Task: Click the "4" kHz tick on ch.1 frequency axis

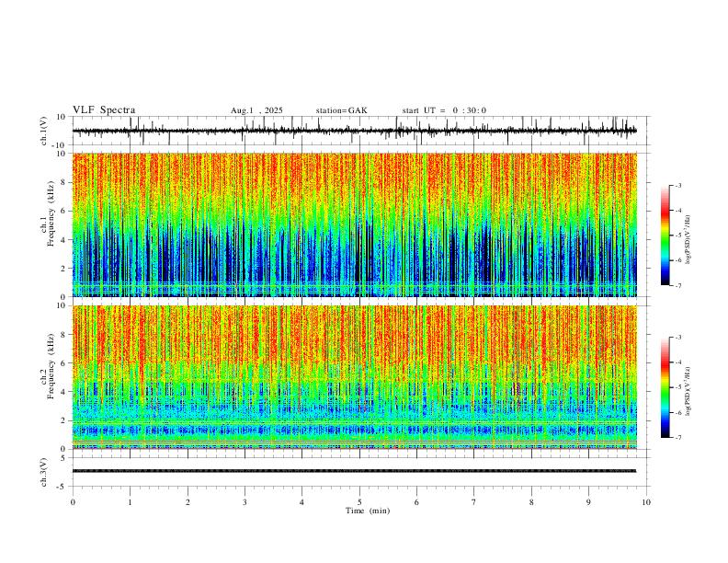Action: pos(64,240)
